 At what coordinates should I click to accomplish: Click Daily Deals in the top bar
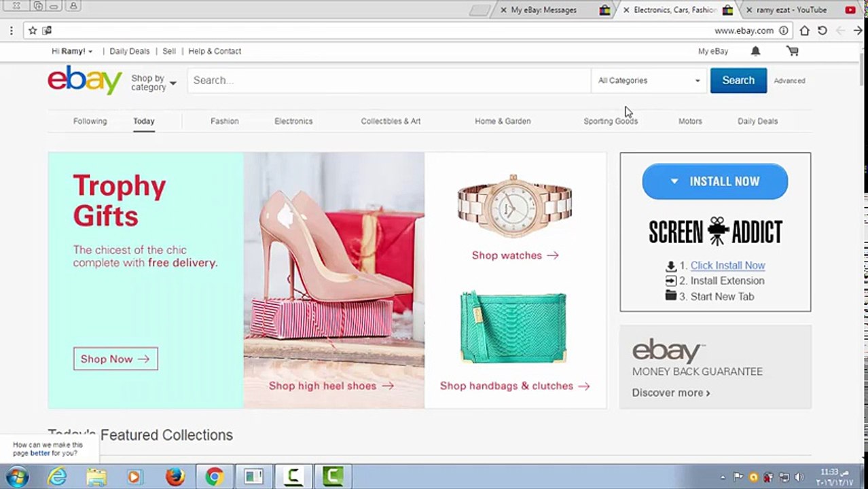point(130,51)
